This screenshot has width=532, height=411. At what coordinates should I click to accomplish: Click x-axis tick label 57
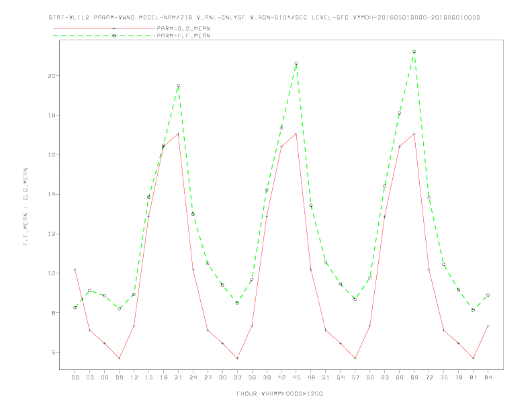click(x=355, y=377)
